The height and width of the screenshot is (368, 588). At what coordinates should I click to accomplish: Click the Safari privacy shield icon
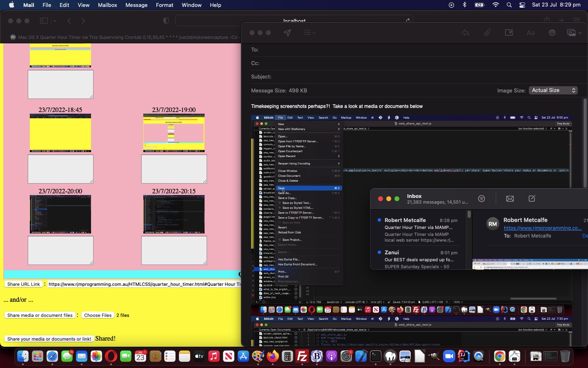[166, 21]
